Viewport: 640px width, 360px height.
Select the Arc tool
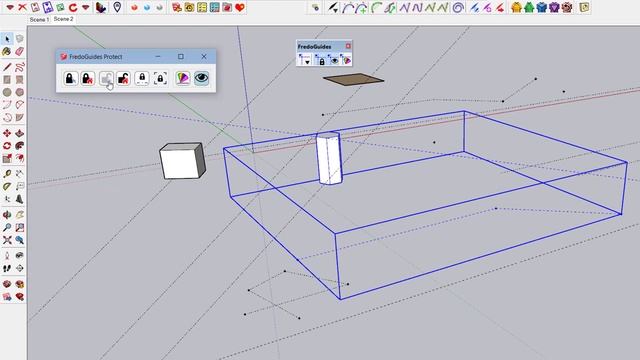point(7,105)
